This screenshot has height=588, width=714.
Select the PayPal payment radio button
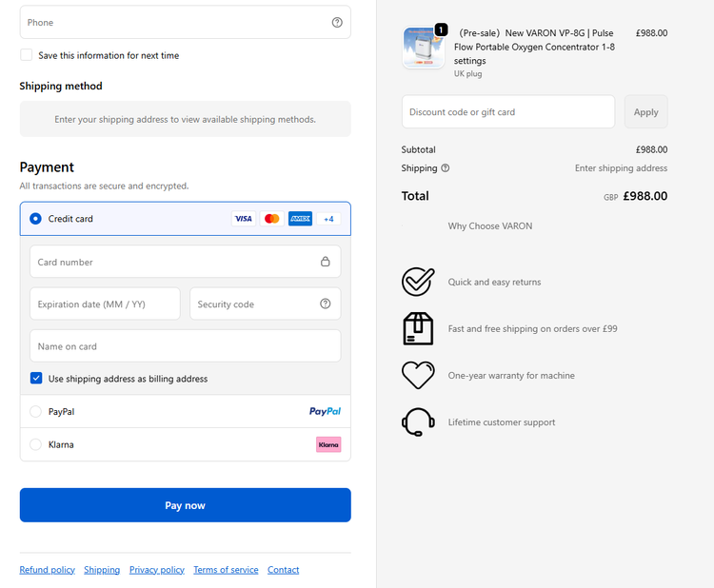point(36,412)
